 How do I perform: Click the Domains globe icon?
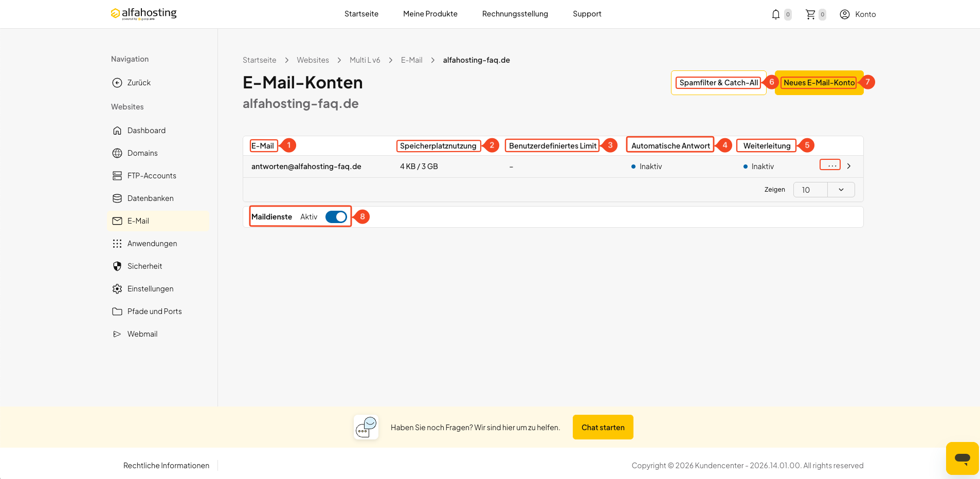click(117, 153)
